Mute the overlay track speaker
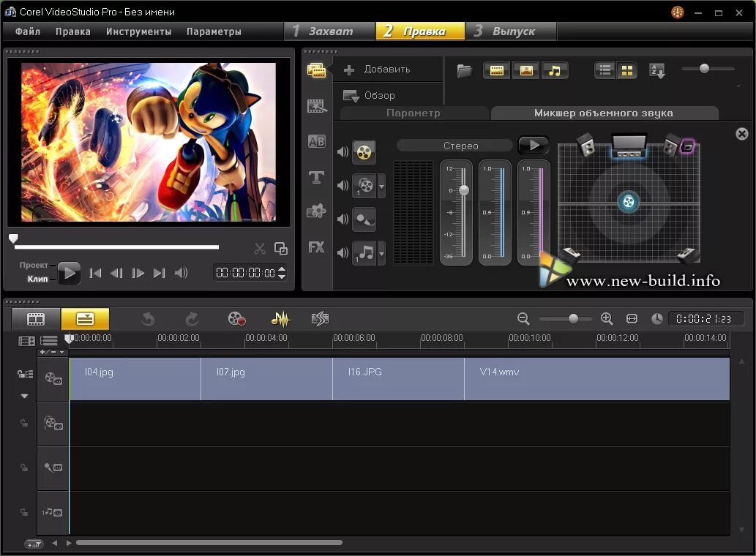This screenshot has width=756, height=556. pyautogui.click(x=343, y=186)
